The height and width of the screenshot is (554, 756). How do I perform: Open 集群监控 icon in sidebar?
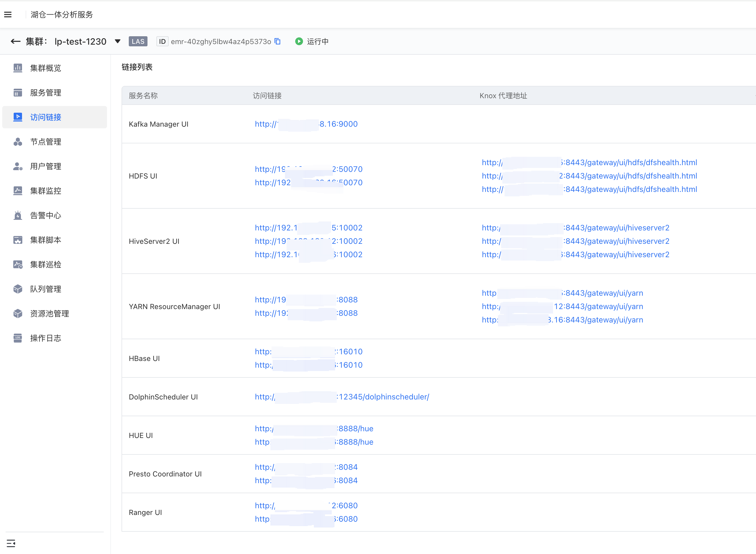point(18,191)
